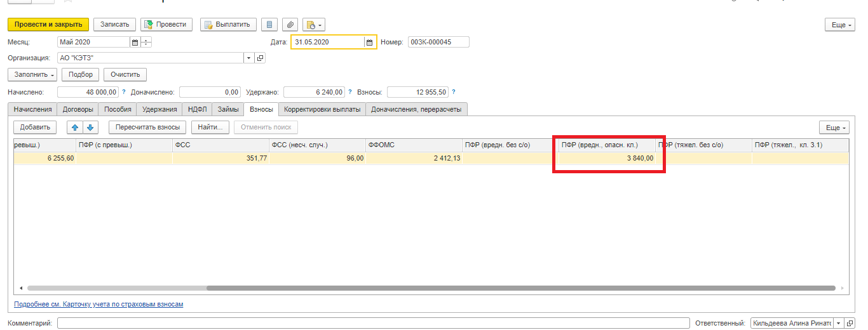The width and height of the screenshot is (868, 330).
Task: Click the help question mark beside Взносы total
Action: point(453,92)
